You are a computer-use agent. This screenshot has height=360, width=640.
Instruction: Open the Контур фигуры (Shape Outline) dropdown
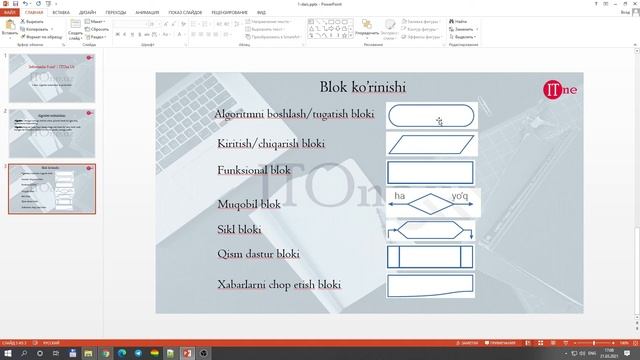420,29
